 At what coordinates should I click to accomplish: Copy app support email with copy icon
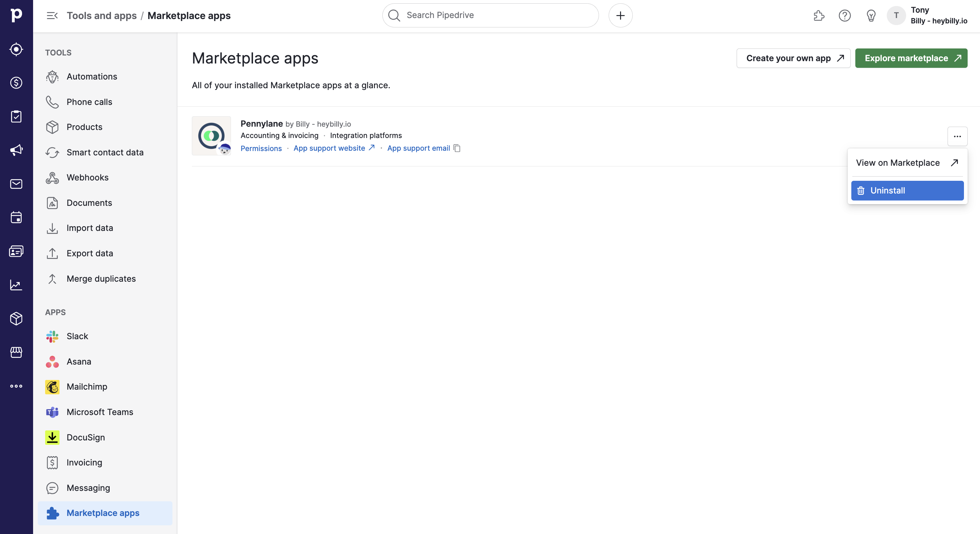coord(457,148)
